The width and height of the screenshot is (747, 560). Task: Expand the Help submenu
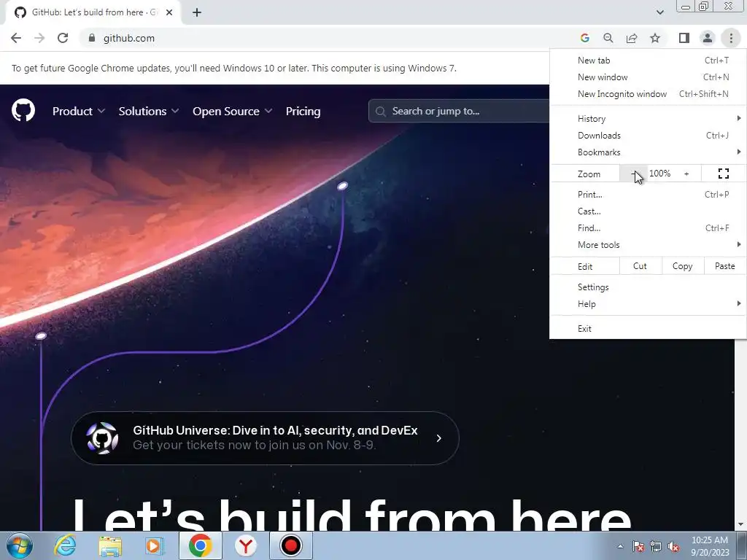pyautogui.click(x=648, y=304)
